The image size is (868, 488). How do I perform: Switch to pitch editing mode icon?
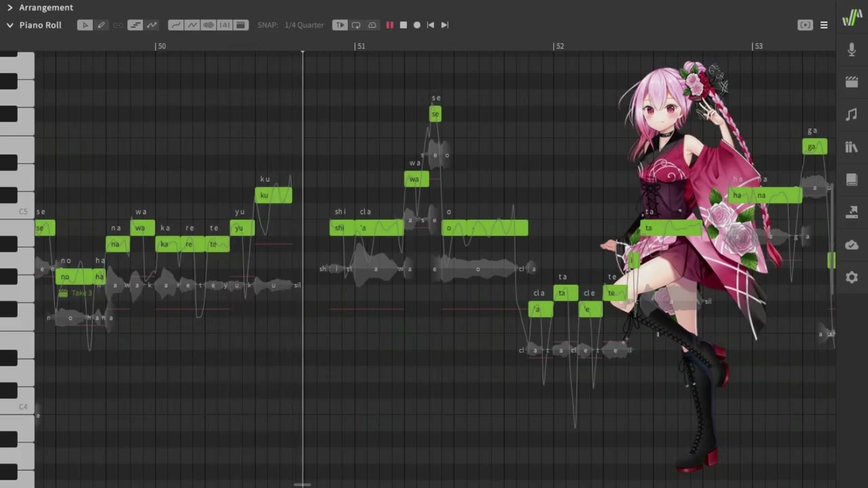pyautogui.click(x=152, y=25)
